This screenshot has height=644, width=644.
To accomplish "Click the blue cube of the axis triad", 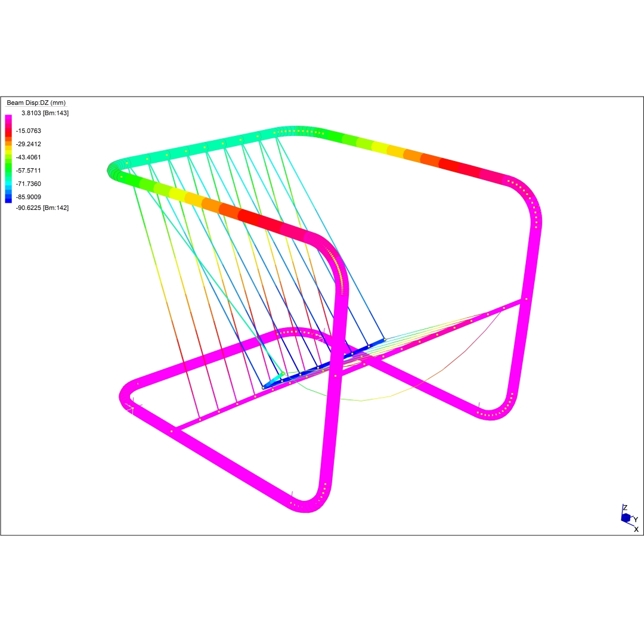I will [626, 518].
